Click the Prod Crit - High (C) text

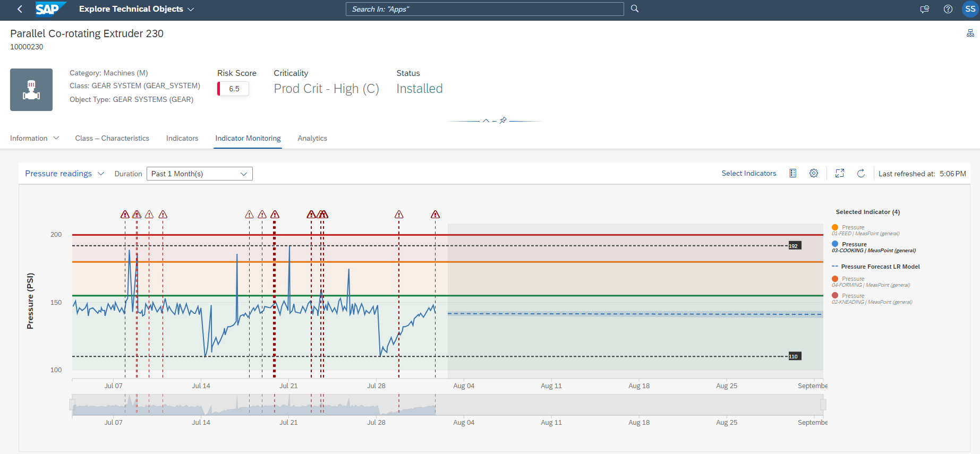click(326, 89)
